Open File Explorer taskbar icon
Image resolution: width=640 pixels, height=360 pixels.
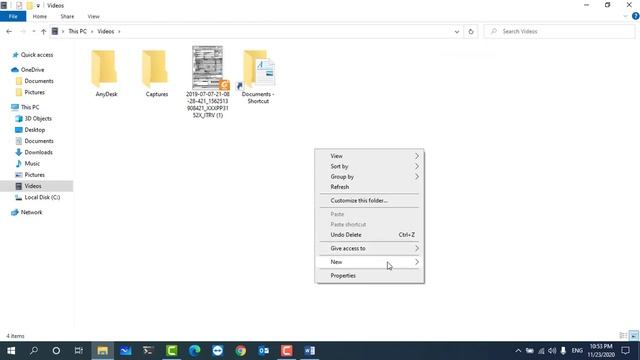(x=102, y=351)
